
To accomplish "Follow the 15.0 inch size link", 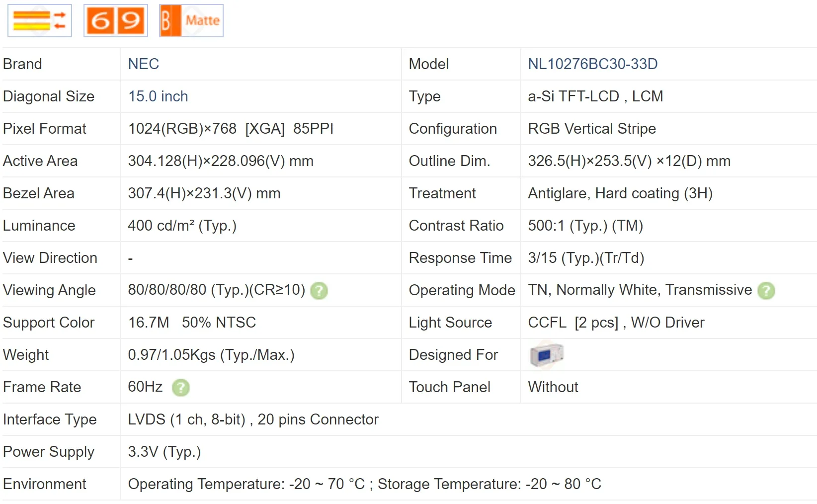I will (158, 96).
